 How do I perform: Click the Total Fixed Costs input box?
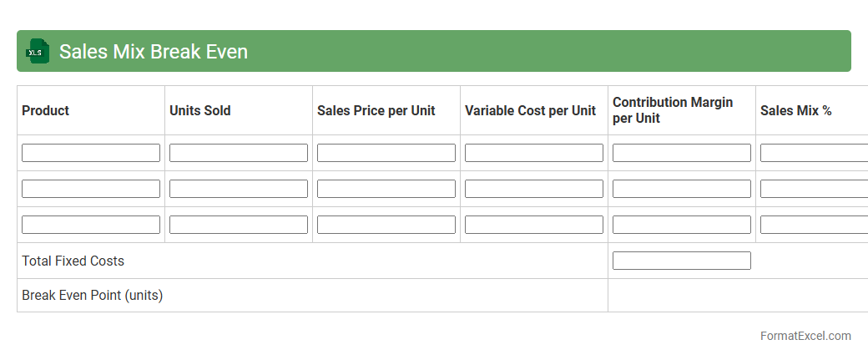click(x=682, y=261)
